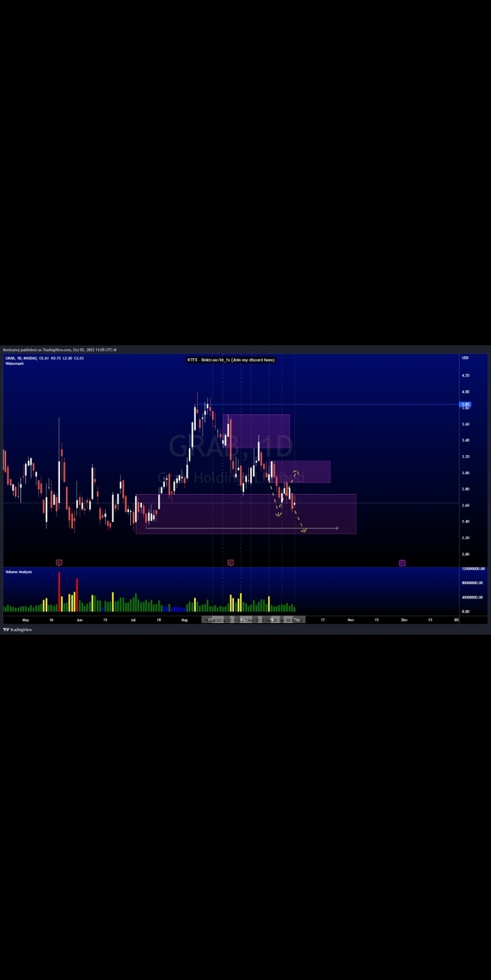491x980 pixels.
Task: Click the red earnings marker near mid-May
Action: point(59,563)
